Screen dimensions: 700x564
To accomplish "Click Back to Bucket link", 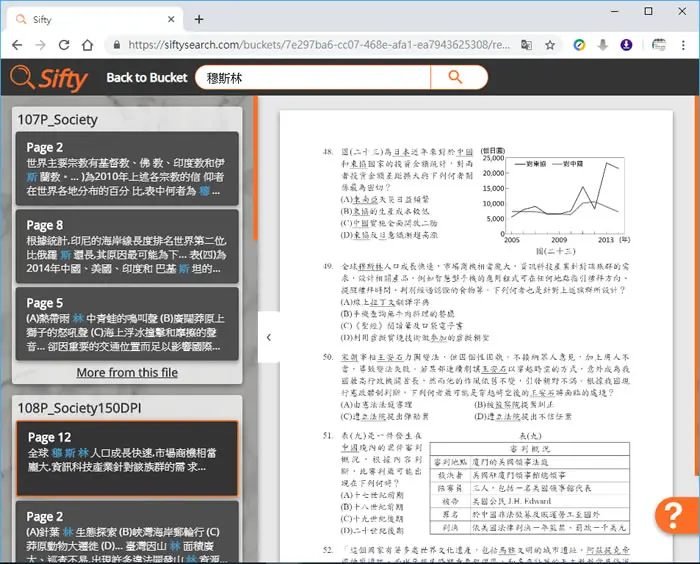I will (147, 78).
